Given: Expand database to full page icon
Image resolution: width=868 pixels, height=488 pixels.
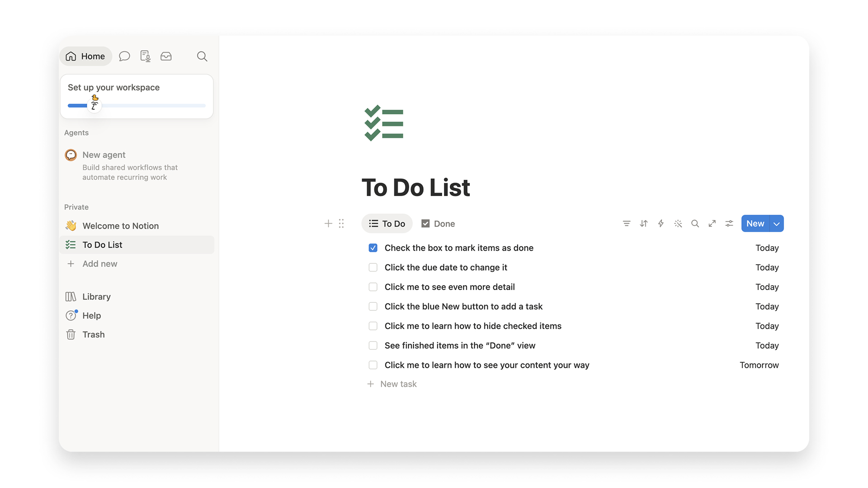Looking at the screenshot, I should [712, 224].
